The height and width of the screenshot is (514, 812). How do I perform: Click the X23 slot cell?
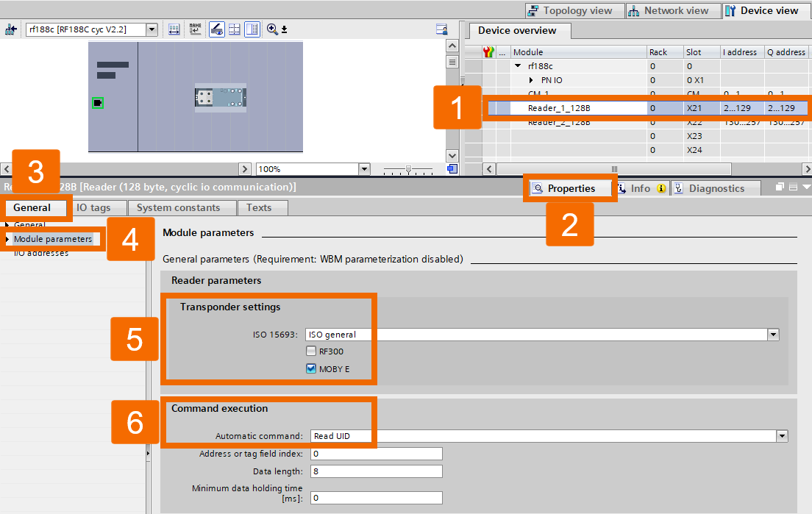click(x=702, y=136)
